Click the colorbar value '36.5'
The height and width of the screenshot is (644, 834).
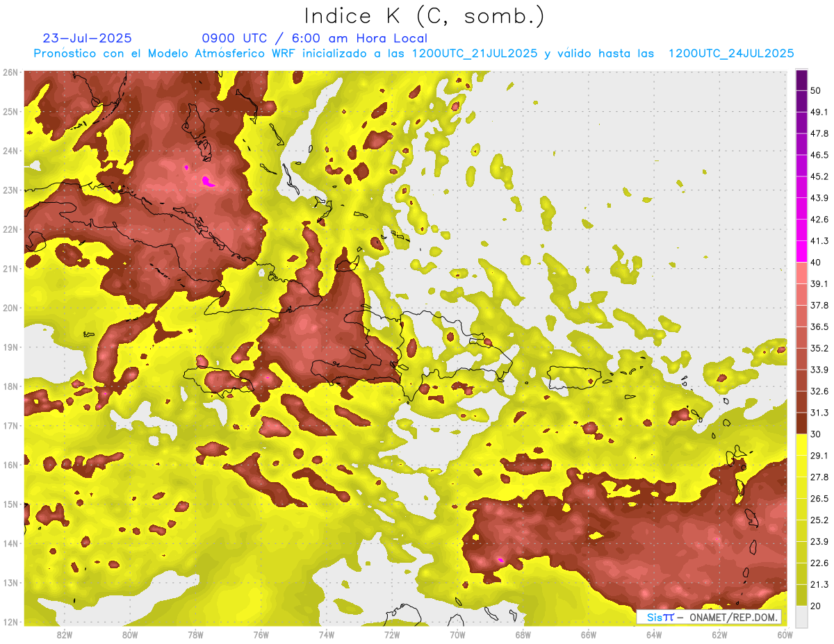(x=819, y=327)
